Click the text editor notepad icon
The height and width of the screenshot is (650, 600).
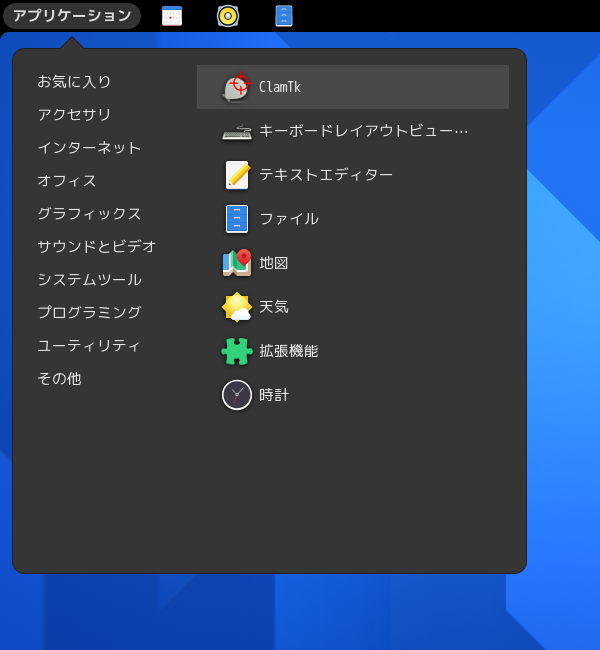tap(237, 175)
